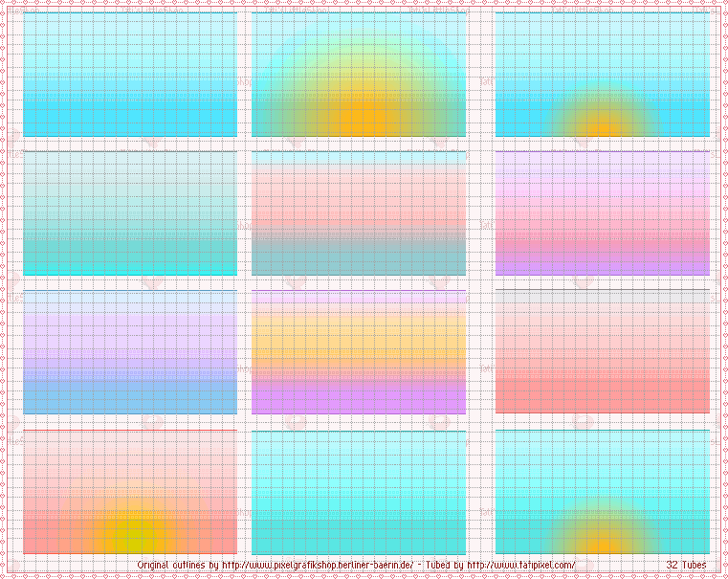
Task: Pick the pale gray-to-turquoise gradient thumbnail
Action: 129,212
